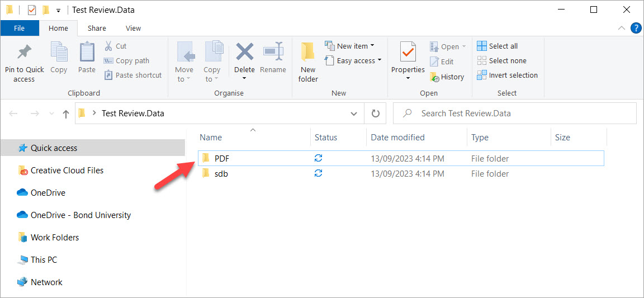This screenshot has width=644, height=298.
Task: Open the Copy to menu
Action: pos(212,62)
